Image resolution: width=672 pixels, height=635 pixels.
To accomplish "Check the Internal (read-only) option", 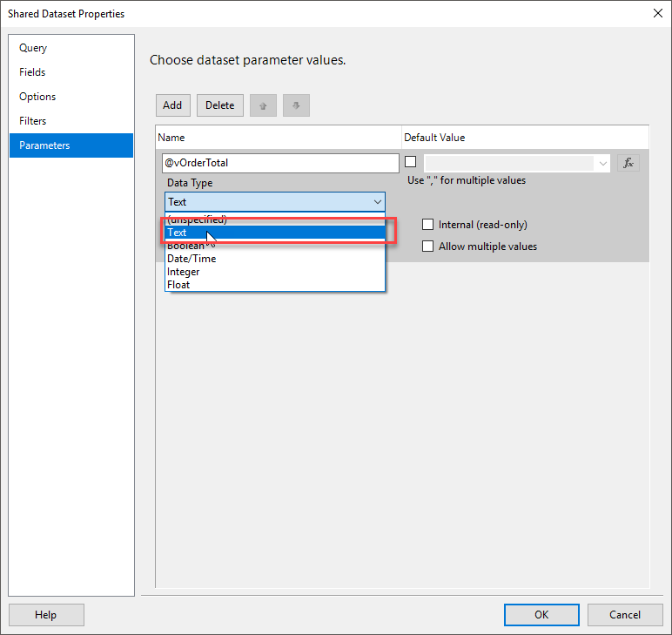I will pos(427,225).
